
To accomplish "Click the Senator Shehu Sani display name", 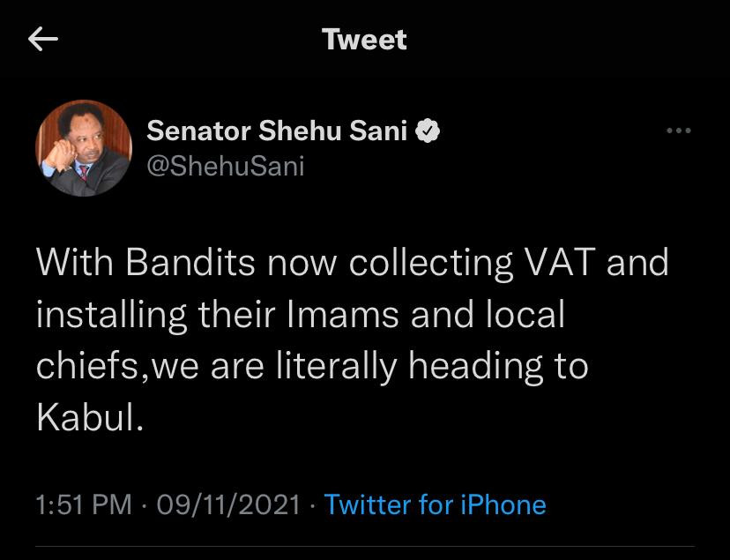I will point(277,131).
